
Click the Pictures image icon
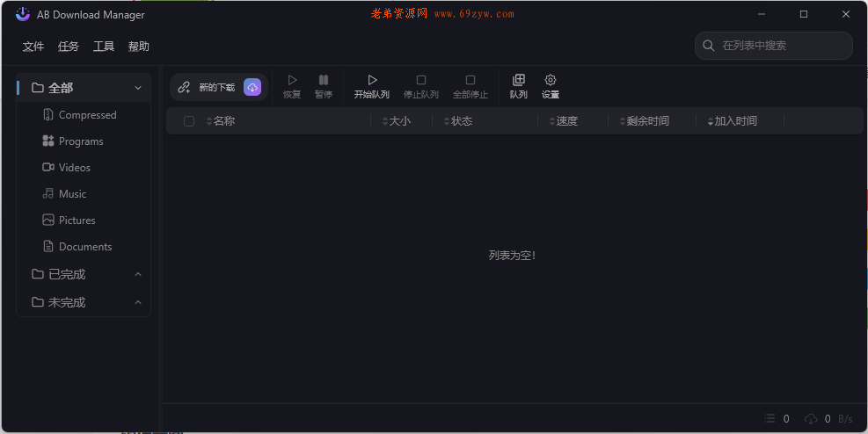tap(48, 220)
